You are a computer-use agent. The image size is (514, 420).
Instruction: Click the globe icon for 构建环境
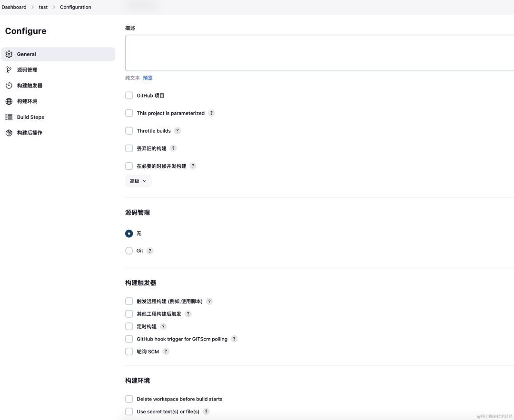(x=9, y=101)
